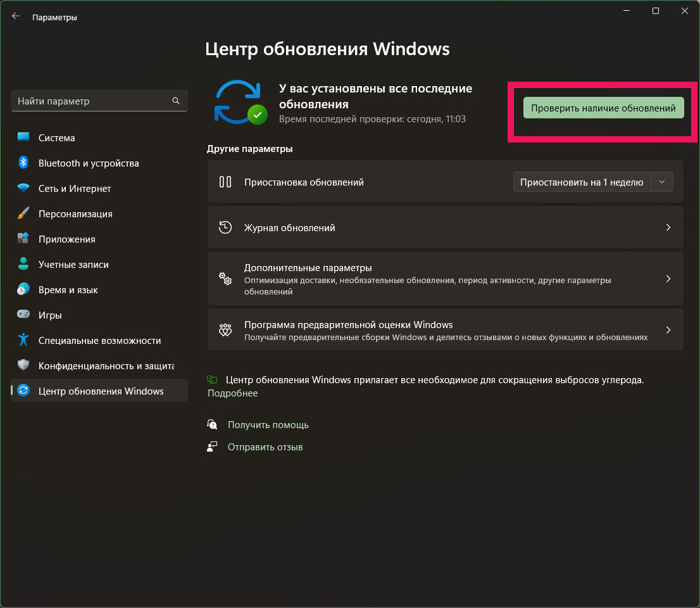Open Программа предварительной оценки Windows row
The width and height of the screenshot is (700, 608).
pos(445,330)
